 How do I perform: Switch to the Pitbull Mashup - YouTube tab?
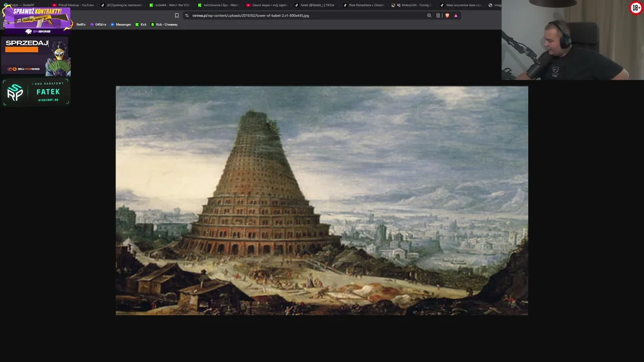tap(73, 5)
